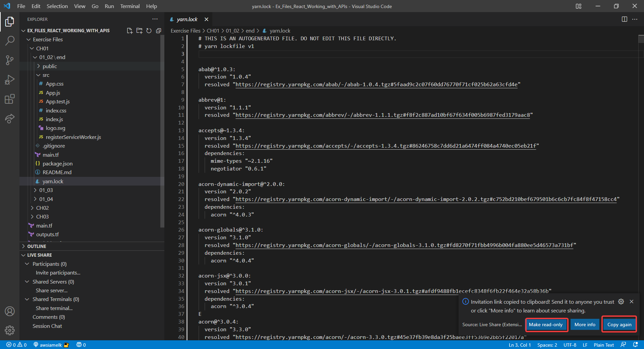Viewport: 644px width, 349px height.
Task: Create a new file using the Explorer toolbar
Action: click(129, 31)
